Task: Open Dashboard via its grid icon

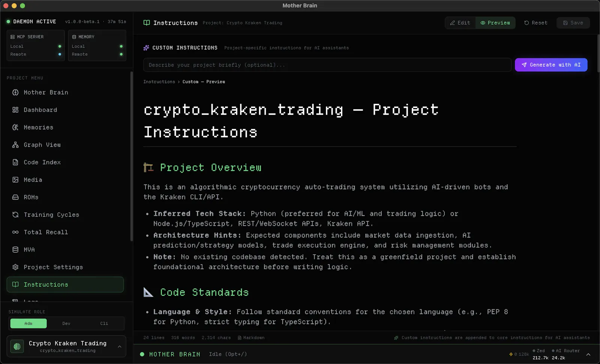Action: pos(15,110)
